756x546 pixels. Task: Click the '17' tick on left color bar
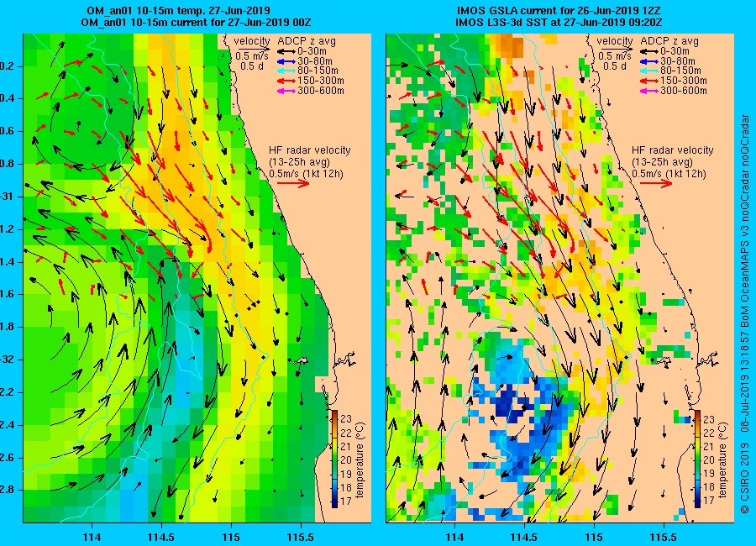pos(346,501)
